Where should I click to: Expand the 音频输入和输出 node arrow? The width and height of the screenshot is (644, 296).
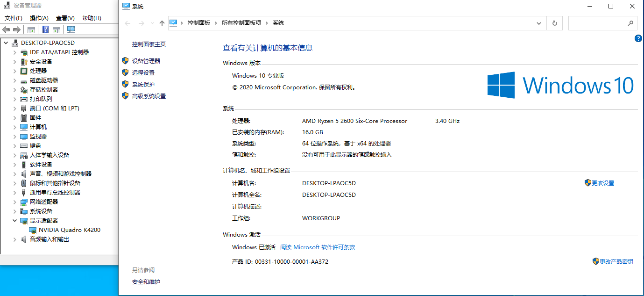[14, 239]
